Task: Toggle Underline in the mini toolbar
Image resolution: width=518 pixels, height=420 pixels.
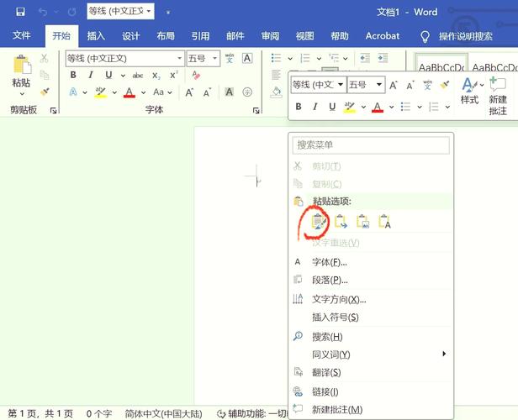Action: (x=332, y=107)
